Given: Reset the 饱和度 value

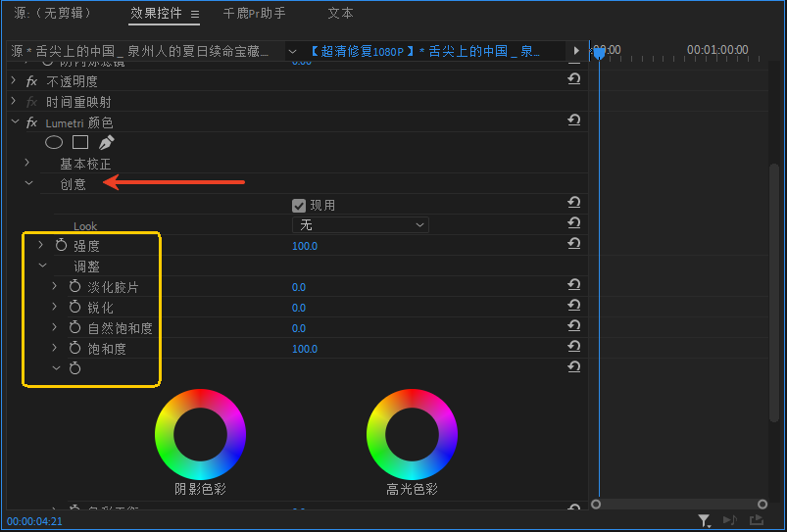Looking at the screenshot, I should (x=574, y=346).
